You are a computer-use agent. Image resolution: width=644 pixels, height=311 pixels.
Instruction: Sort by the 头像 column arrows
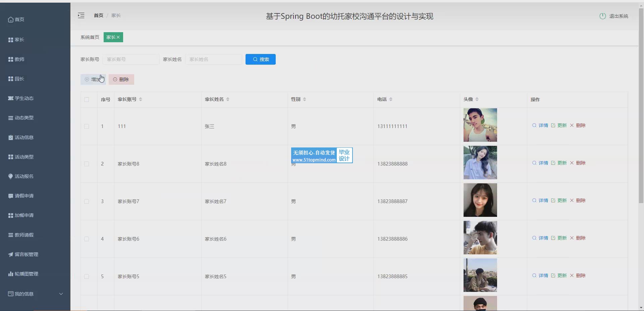tap(477, 99)
